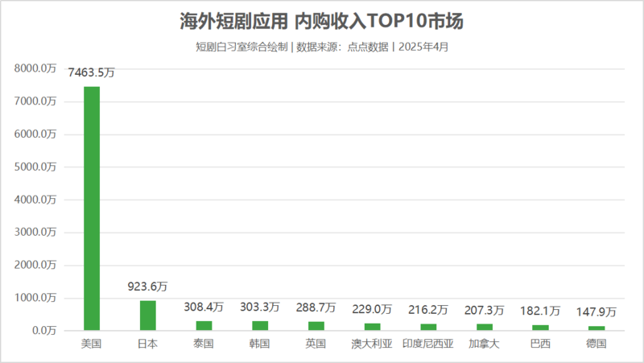Select the 147.9万 data label
The image size is (644, 363).
(596, 311)
